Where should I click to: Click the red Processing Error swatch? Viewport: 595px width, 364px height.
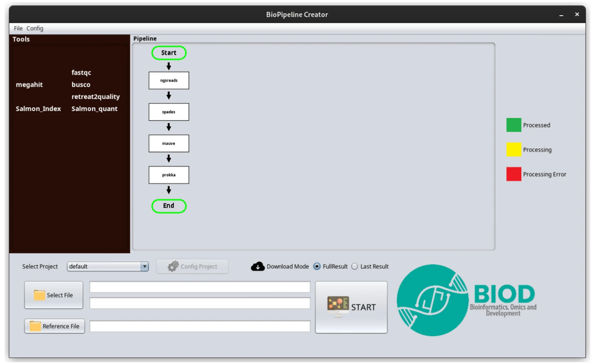(513, 174)
